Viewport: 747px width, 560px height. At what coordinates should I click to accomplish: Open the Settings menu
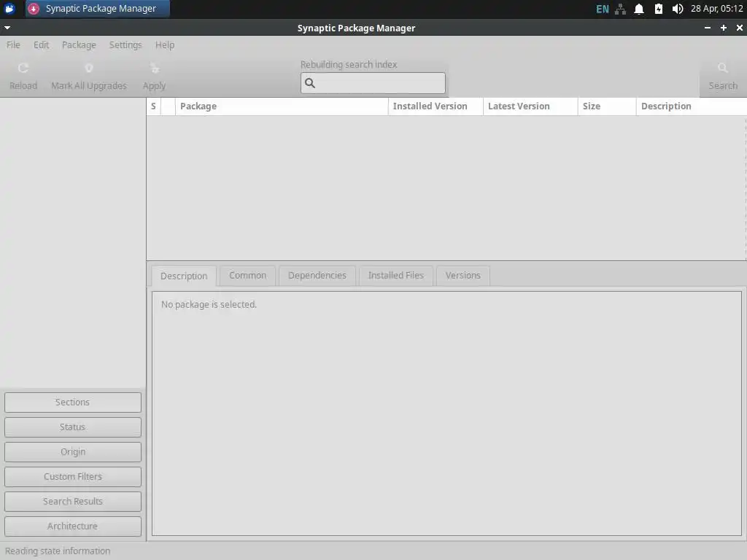(x=125, y=44)
